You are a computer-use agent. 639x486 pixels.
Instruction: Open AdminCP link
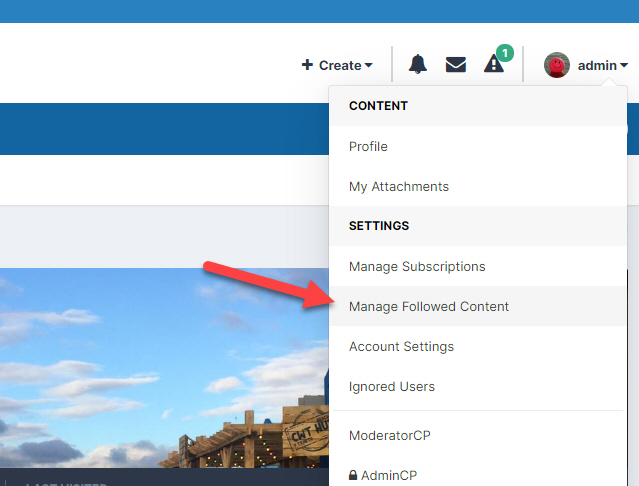[478, 475]
